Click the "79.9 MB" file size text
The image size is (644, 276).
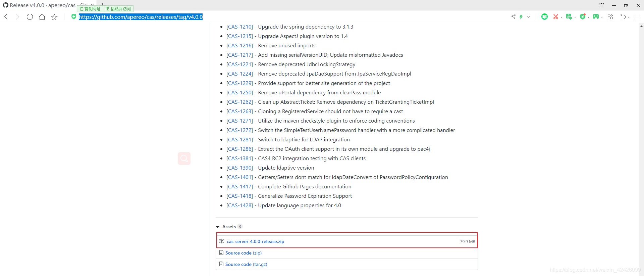click(467, 242)
